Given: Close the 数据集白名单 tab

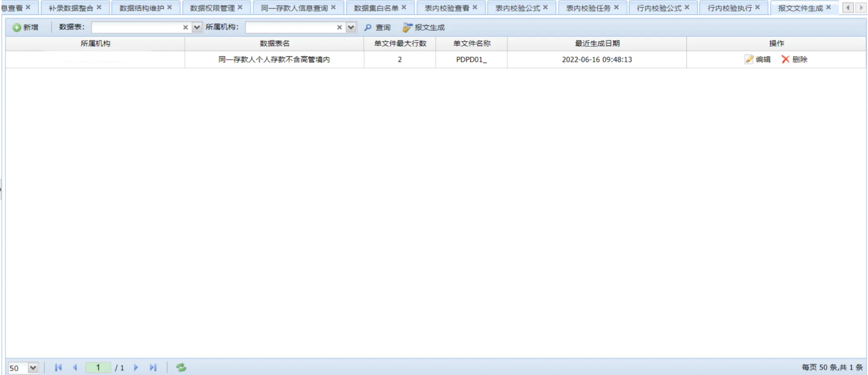Looking at the screenshot, I should pos(404,7).
